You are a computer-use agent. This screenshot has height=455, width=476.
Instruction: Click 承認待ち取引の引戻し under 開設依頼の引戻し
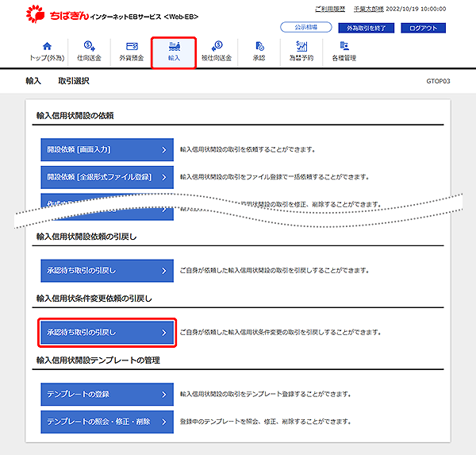(107, 271)
